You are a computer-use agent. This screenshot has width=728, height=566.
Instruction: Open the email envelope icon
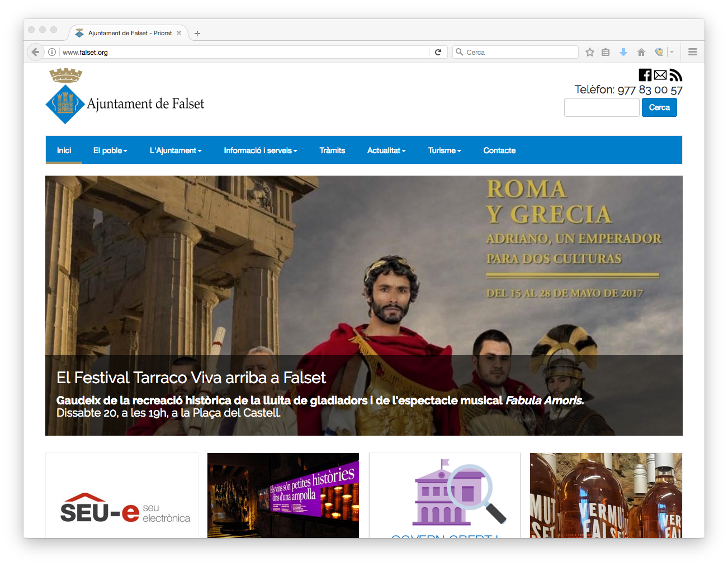tap(660, 75)
